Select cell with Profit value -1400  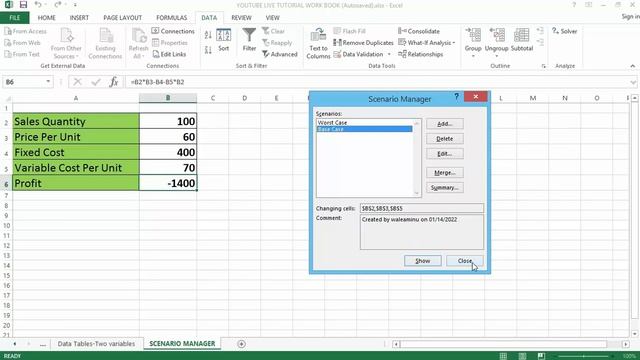(168, 183)
